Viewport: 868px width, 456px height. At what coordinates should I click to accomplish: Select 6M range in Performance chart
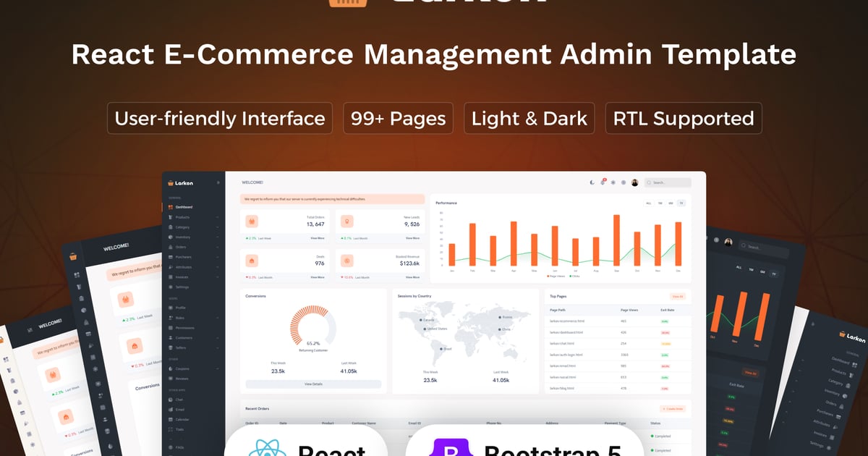point(671,203)
